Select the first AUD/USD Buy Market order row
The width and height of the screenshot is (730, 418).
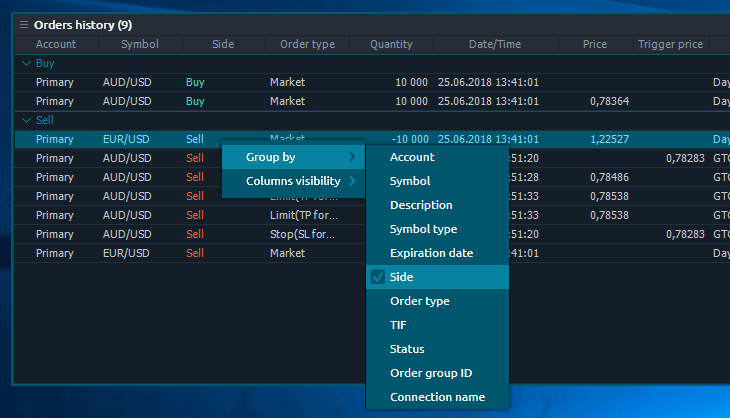click(x=300, y=82)
